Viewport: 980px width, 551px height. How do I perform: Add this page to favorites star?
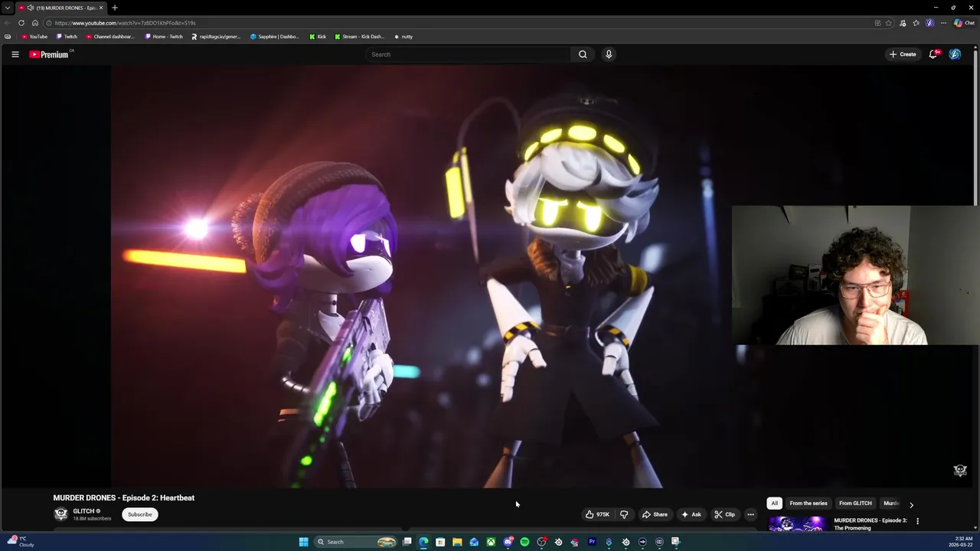889,23
